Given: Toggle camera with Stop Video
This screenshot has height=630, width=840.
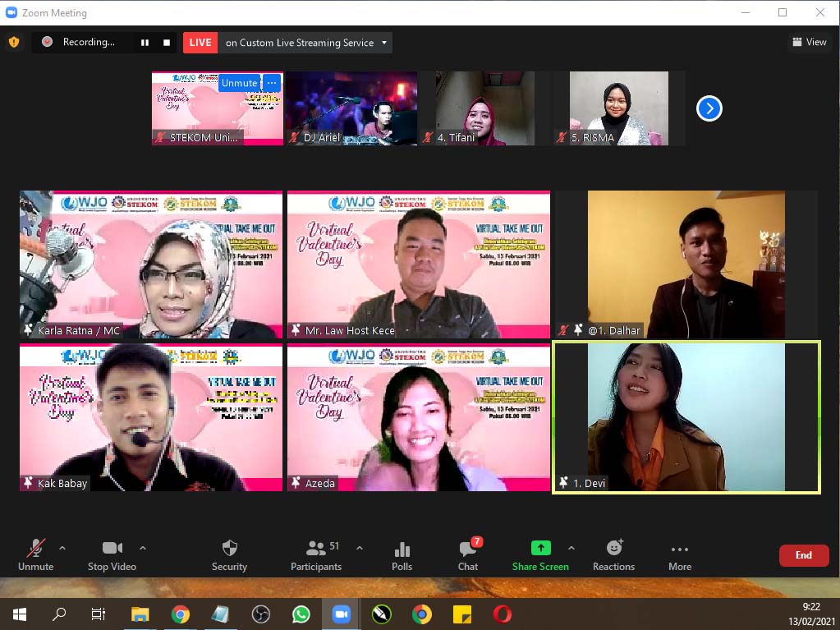Looking at the screenshot, I should pos(112,555).
